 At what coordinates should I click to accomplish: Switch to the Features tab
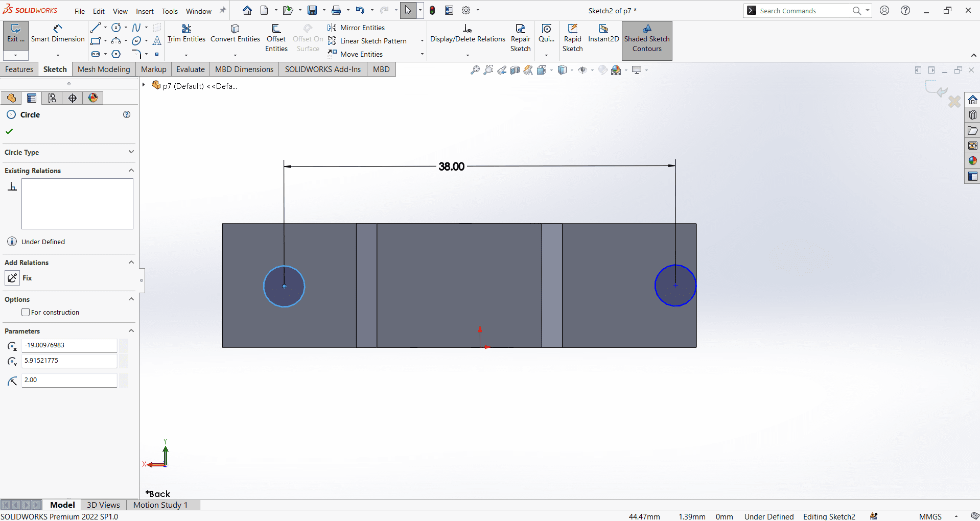tap(19, 69)
